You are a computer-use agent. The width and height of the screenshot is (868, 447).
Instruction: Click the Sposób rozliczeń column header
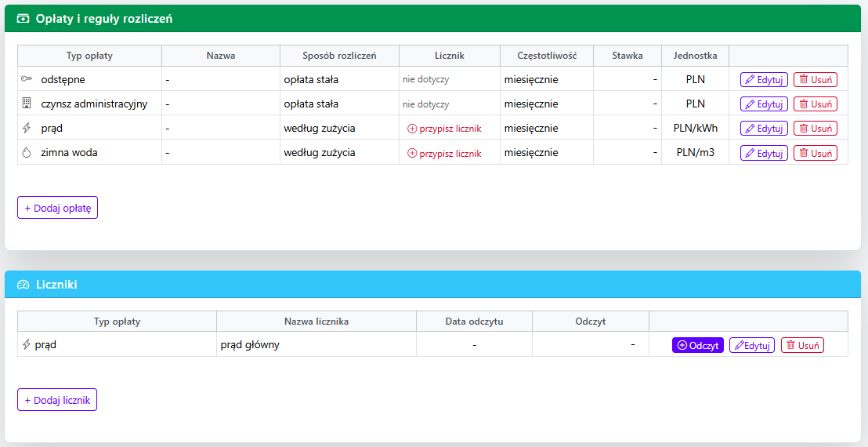pyautogui.click(x=339, y=56)
